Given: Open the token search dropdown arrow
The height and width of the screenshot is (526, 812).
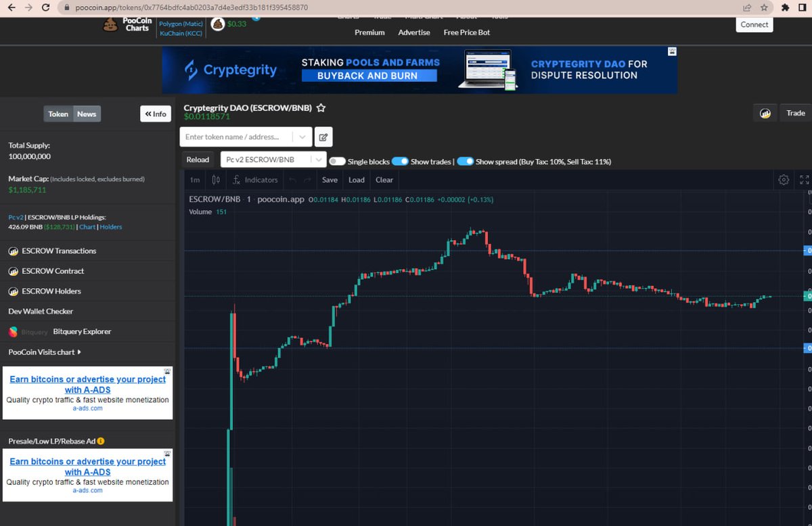Looking at the screenshot, I should pos(302,137).
